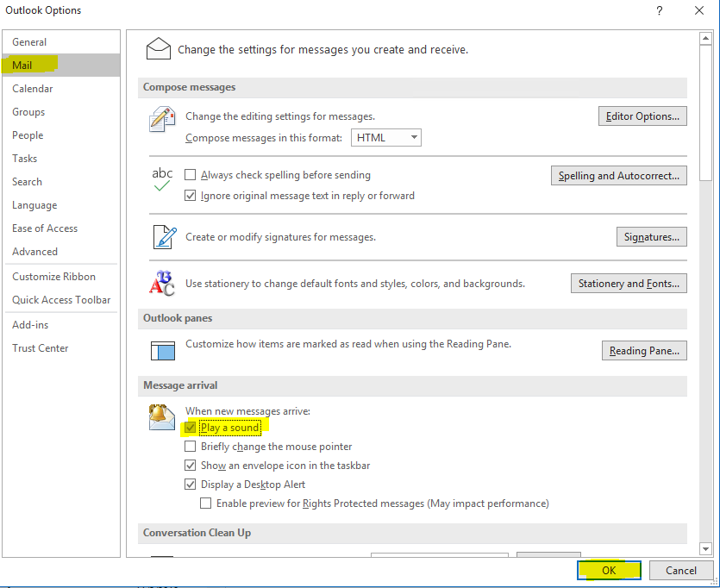Go to Language options
The image size is (720, 588).
61,205
